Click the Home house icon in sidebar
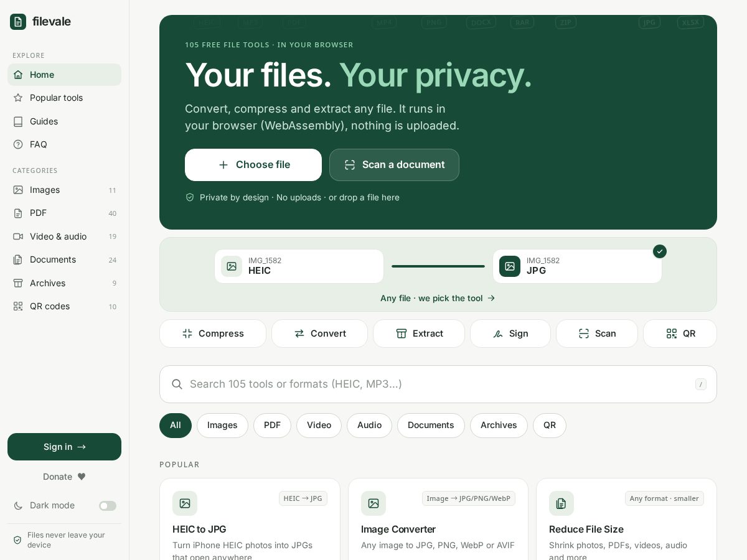 tap(18, 75)
